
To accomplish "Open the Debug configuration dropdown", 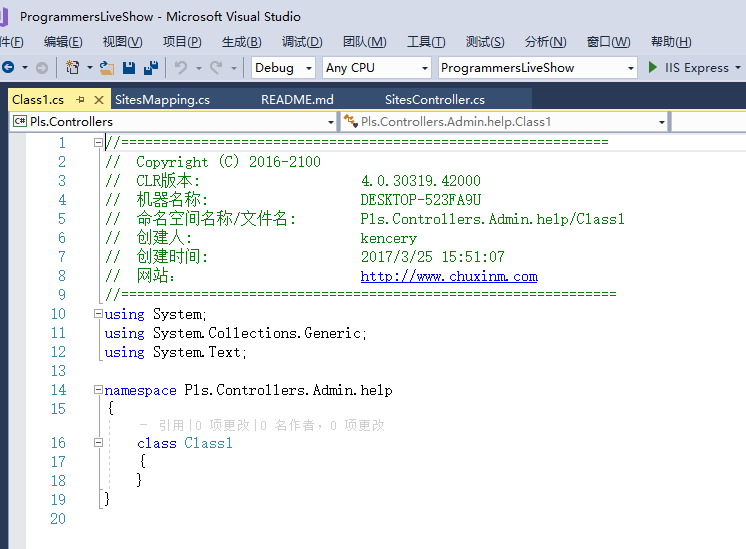I will click(x=283, y=68).
